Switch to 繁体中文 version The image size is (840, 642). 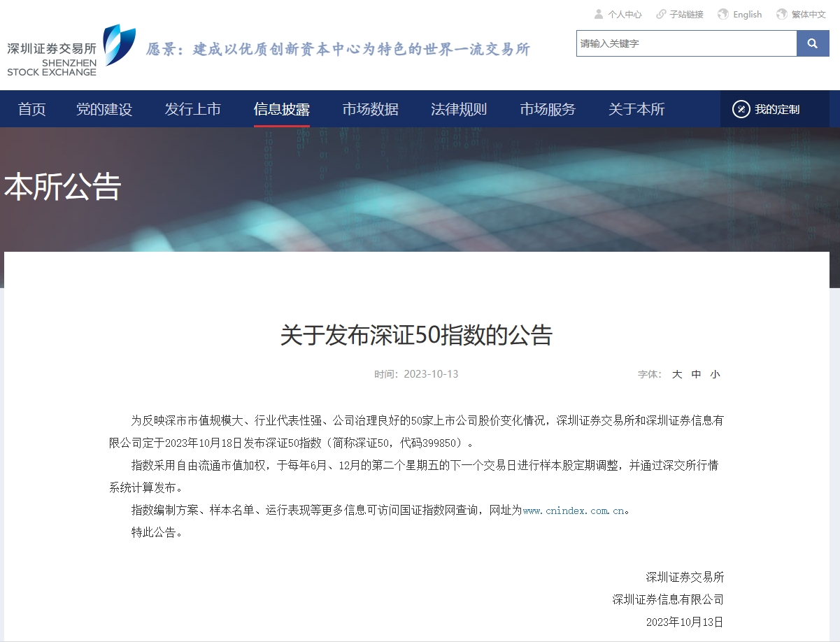(x=809, y=14)
